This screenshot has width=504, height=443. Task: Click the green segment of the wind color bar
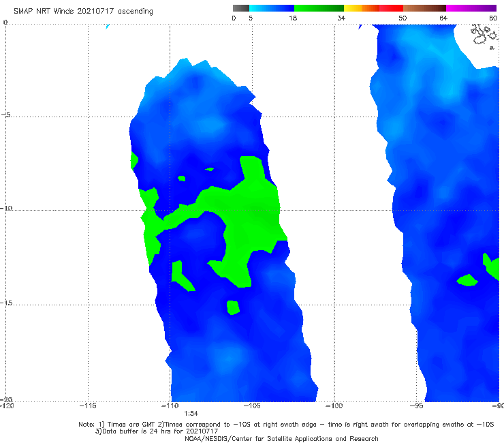319,8
